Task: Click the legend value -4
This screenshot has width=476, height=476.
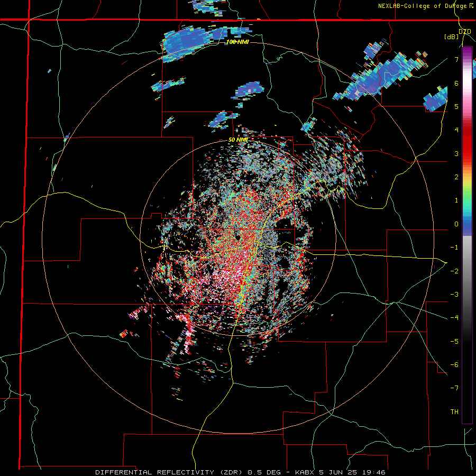Action: [454, 318]
